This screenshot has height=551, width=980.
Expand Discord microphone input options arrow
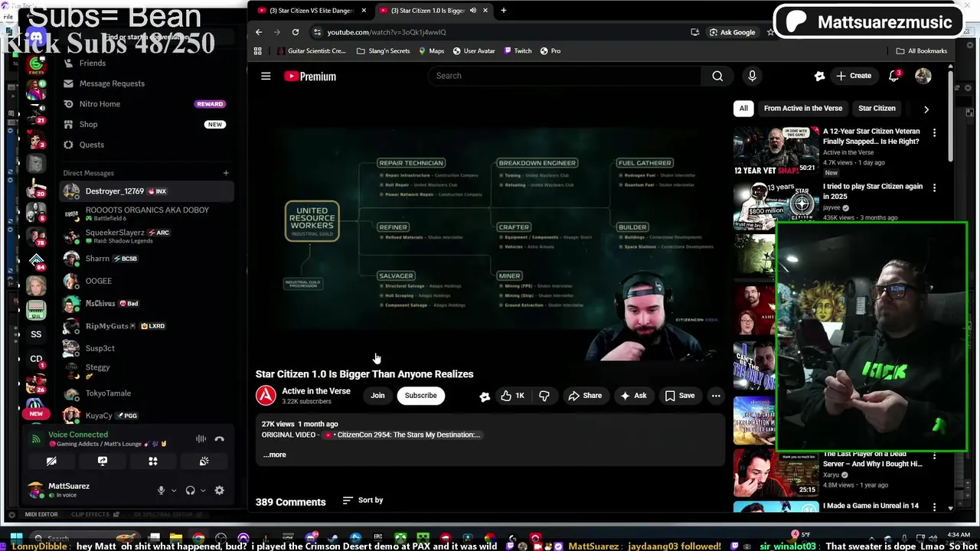(174, 491)
